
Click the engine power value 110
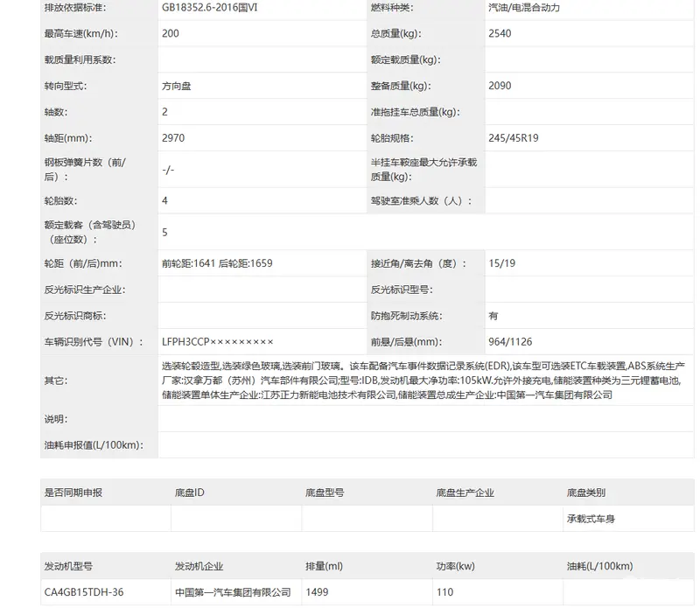click(x=444, y=592)
